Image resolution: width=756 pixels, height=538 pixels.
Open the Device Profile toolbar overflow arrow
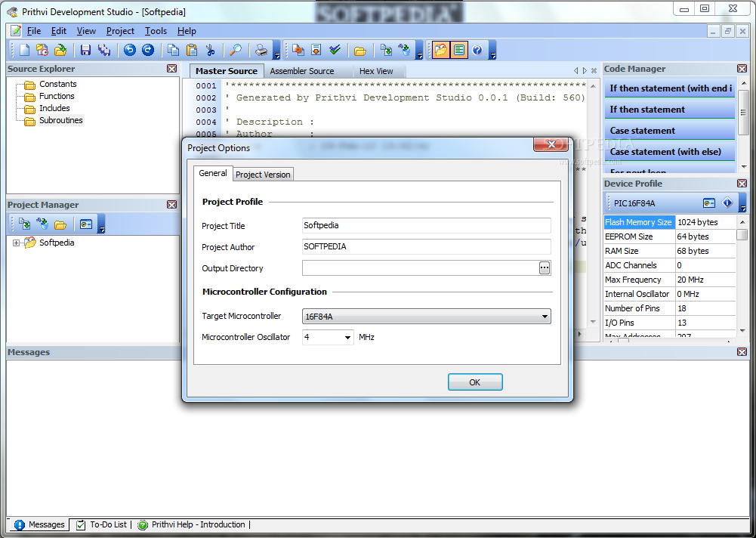point(742,203)
